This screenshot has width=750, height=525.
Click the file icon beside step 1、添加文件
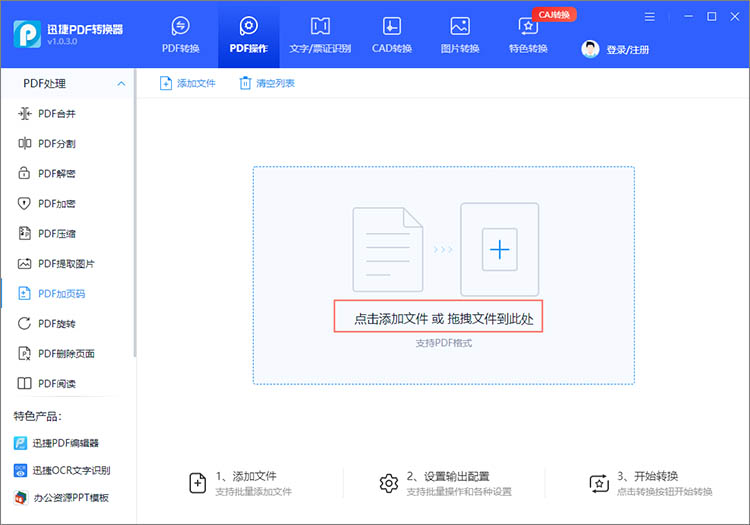pyautogui.click(x=198, y=483)
